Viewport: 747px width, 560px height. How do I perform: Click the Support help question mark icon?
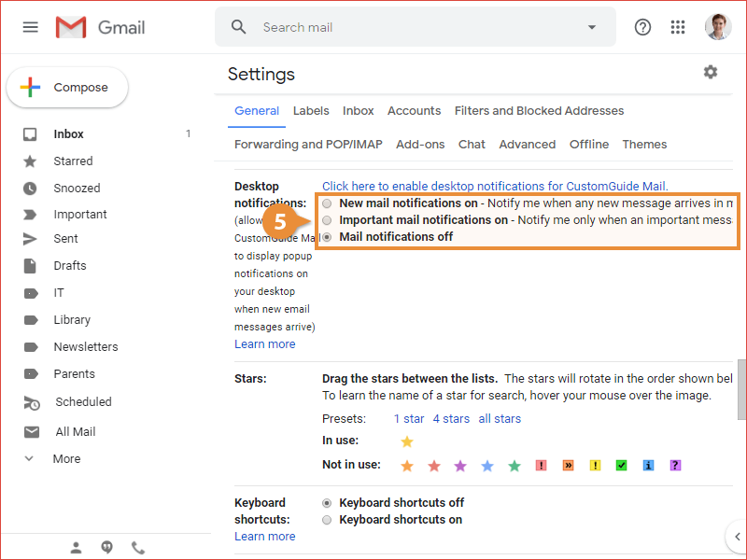click(642, 27)
